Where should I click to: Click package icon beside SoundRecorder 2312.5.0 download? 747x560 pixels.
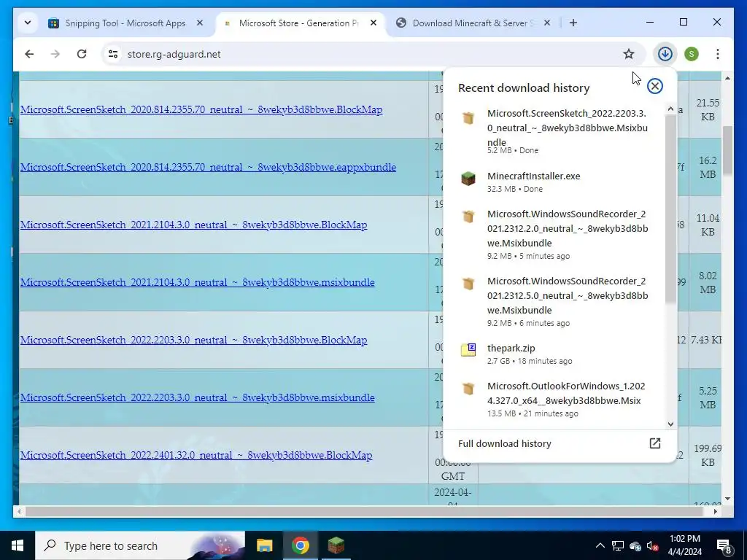(468, 284)
